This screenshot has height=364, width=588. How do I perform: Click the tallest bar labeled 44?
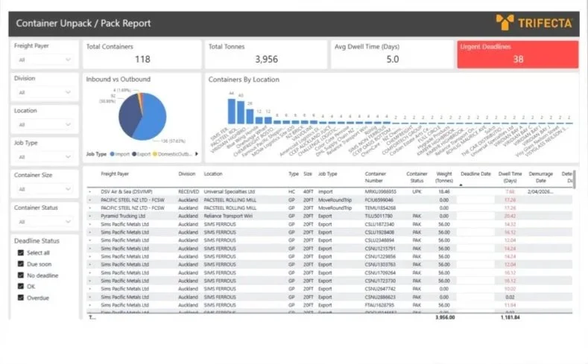click(x=232, y=111)
